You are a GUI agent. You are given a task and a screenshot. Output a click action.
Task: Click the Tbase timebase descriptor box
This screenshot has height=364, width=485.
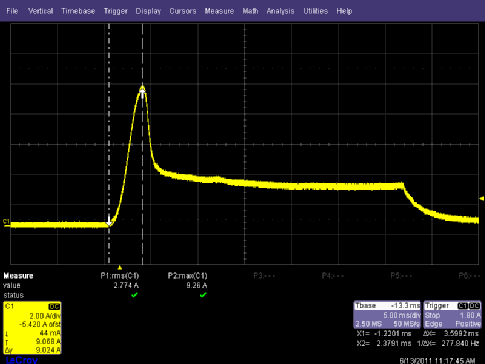[x=387, y=315]
